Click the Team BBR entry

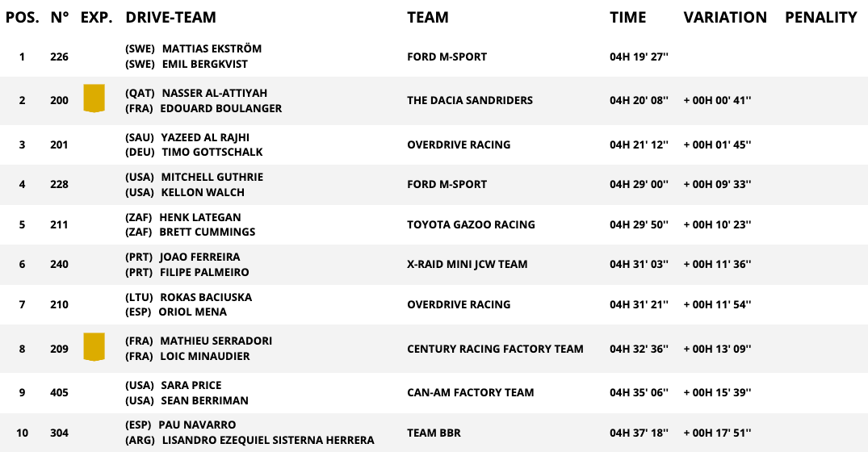pos(434,433)
